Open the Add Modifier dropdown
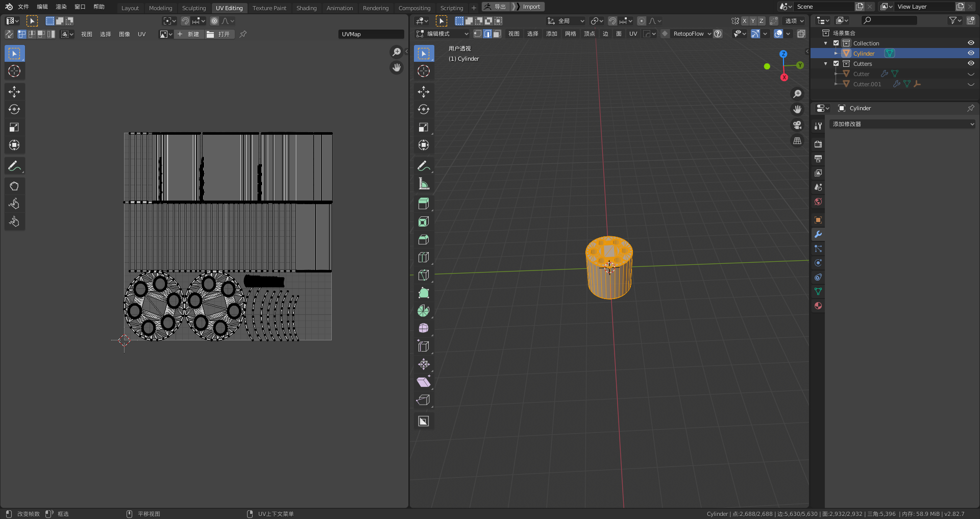The width and height of the screenshot is (980, 519). click(x=902, y=124)
